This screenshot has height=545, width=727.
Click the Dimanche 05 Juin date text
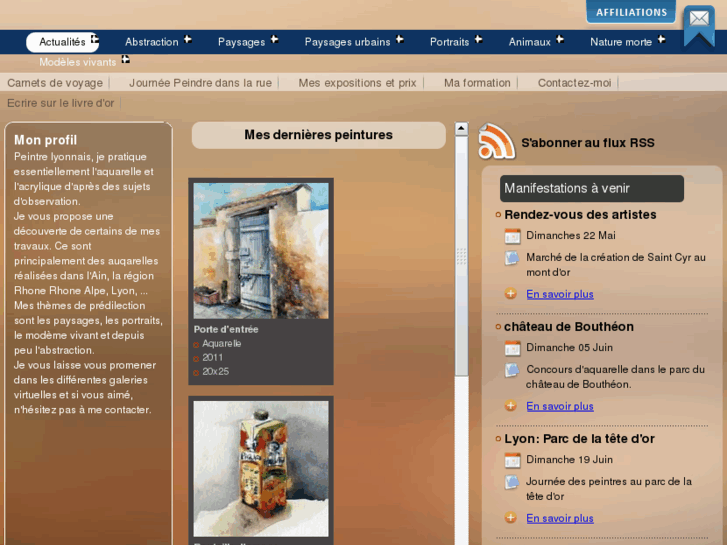(569, 347)
